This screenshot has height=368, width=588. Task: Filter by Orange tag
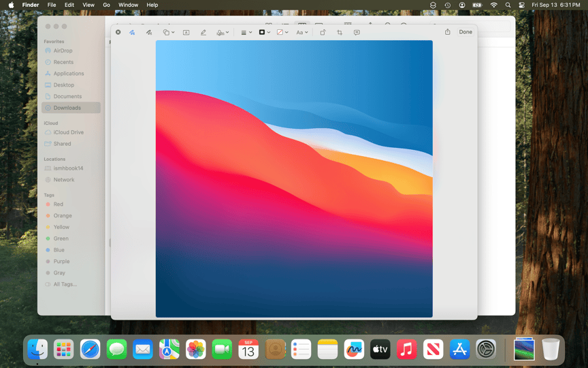[71, 215]
